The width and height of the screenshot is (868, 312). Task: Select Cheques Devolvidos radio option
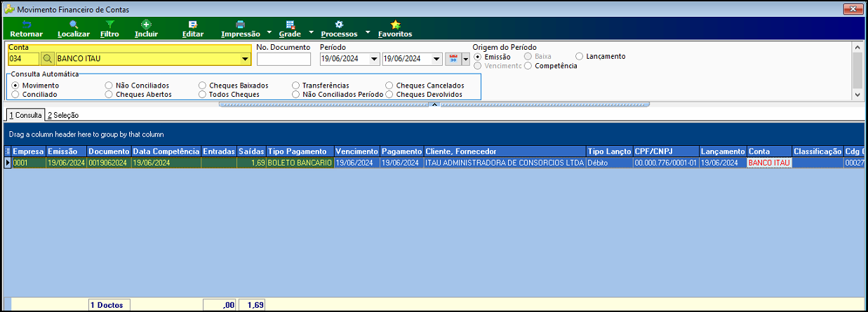389,94
